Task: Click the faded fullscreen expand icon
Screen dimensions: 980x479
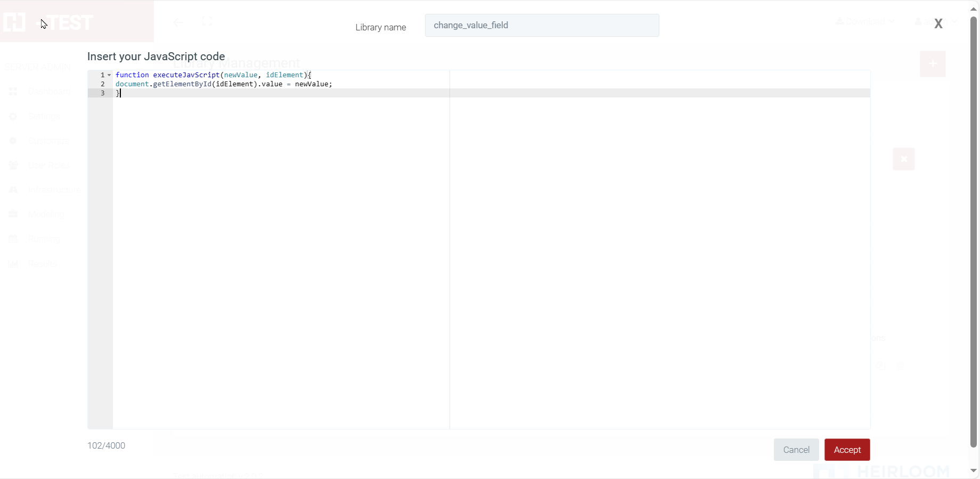Action: (207, 21)
